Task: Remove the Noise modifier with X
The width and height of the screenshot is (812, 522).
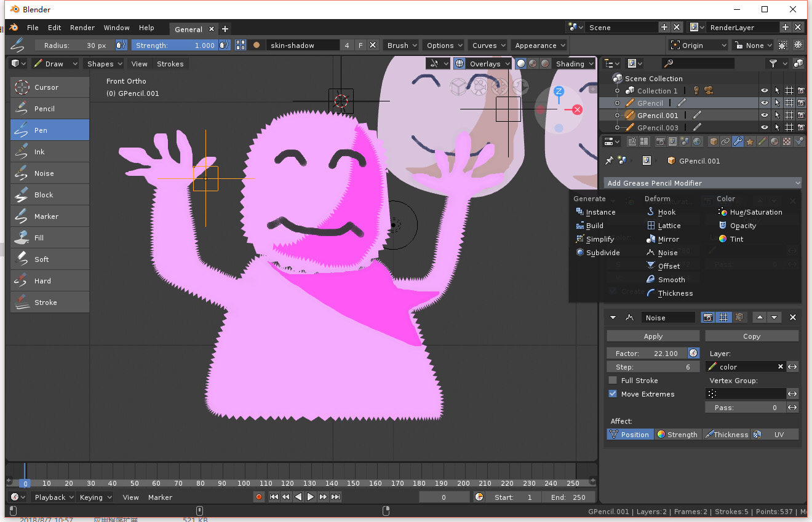Action: click(x=792, y=317)
